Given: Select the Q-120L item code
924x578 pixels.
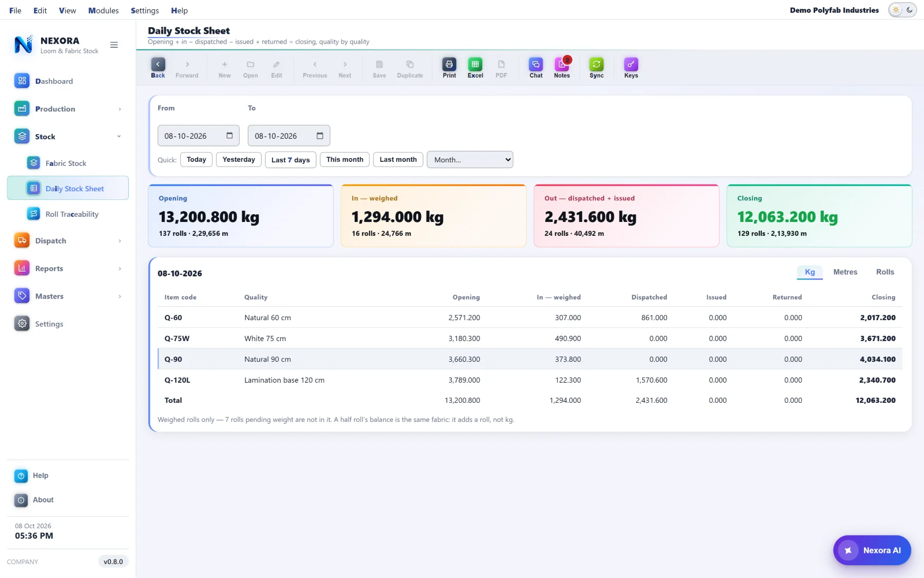Looking at the screenshot, I should (x=177, y=380).
